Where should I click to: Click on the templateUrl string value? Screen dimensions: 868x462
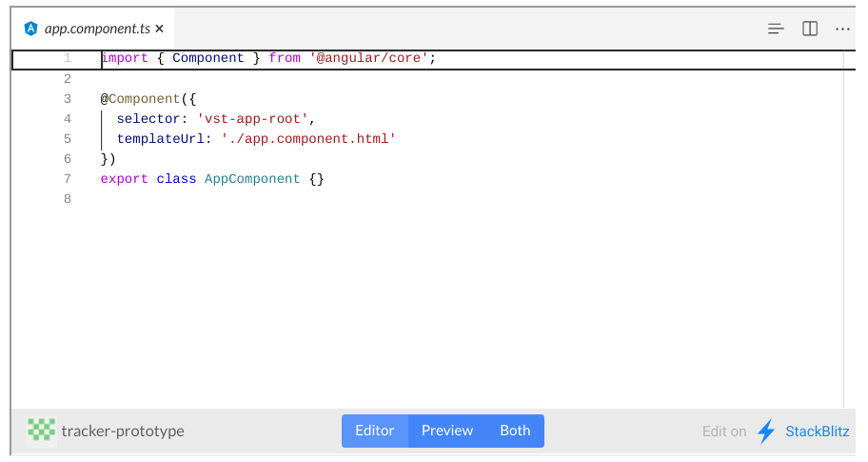tap(308, 139)
